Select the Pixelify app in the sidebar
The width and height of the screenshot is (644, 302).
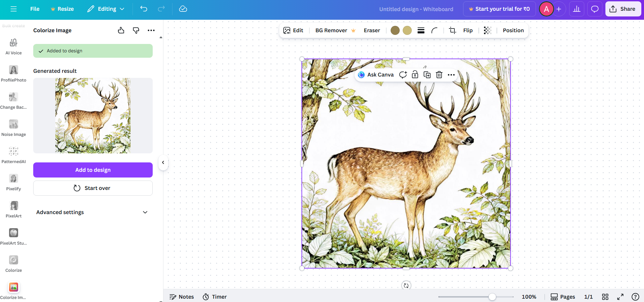coord(13,182)
